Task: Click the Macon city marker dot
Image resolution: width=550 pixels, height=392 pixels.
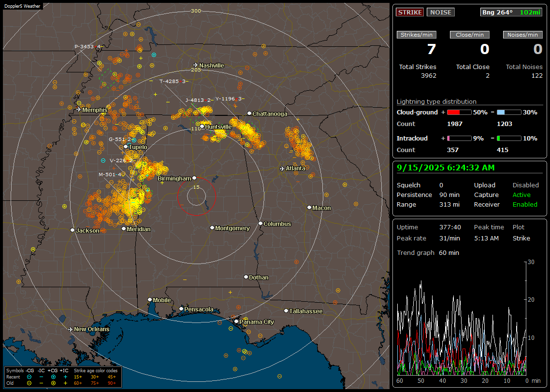Action: click(309, 208)
